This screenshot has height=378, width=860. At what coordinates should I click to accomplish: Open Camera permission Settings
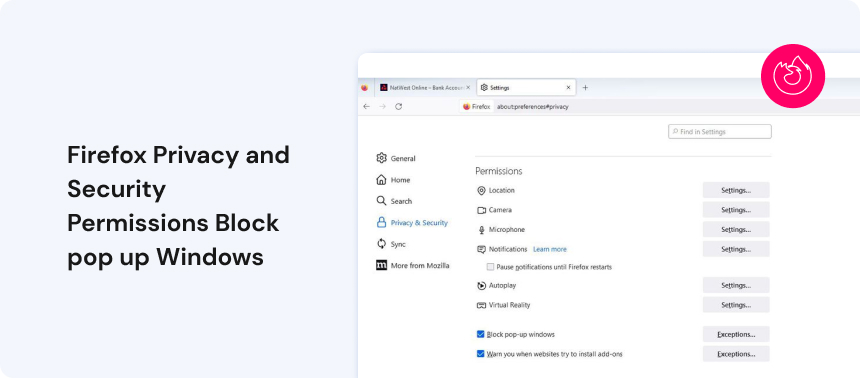pyautogui.click(x=736, y=210)
